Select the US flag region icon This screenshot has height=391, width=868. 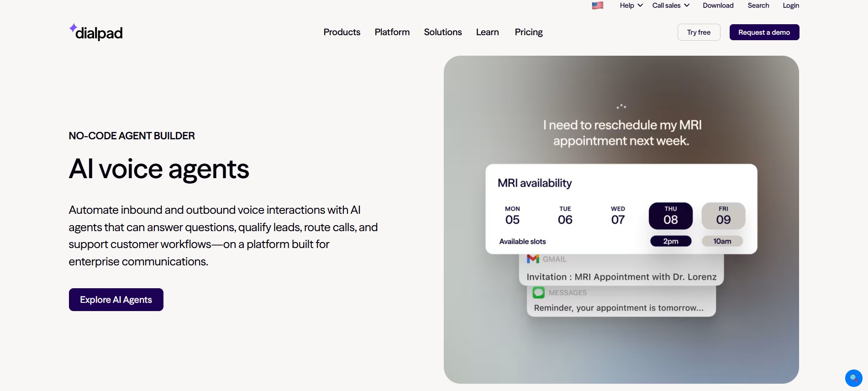click(x=598, y=5)
